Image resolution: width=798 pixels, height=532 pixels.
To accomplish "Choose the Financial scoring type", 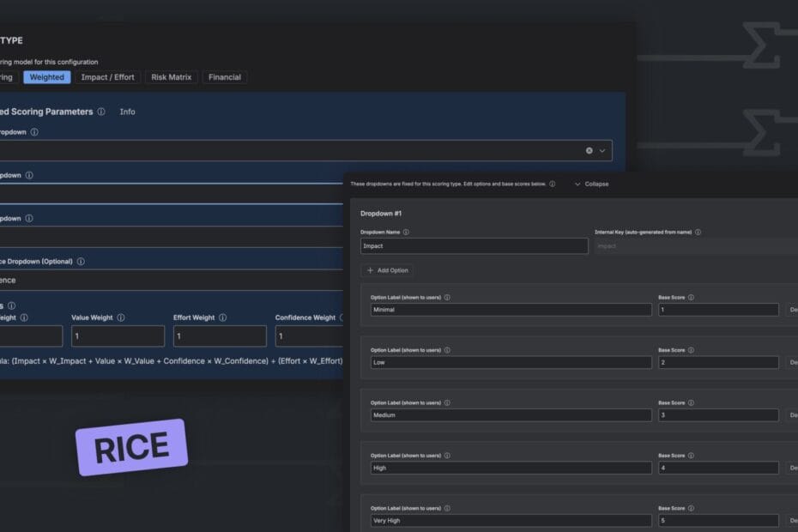I will tap(224, 77).
